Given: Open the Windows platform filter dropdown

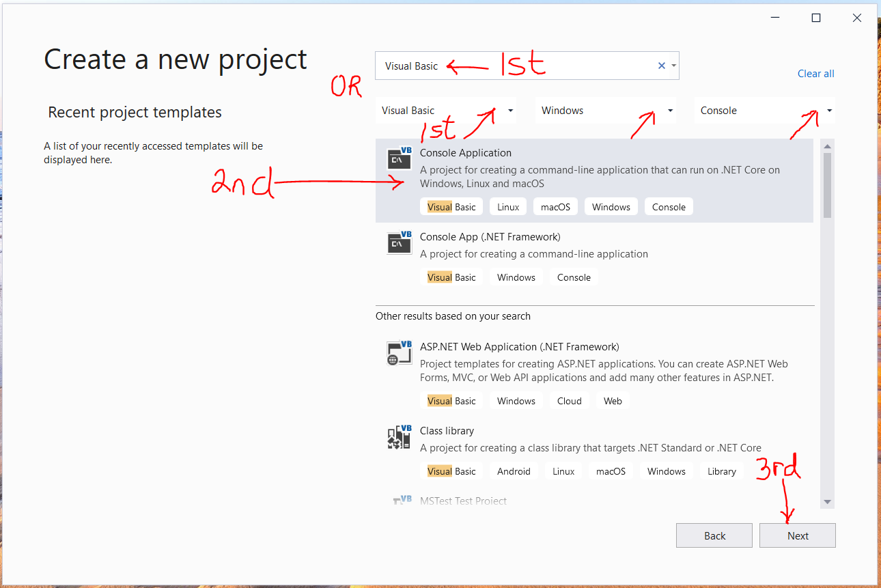Looking at the screenshot, I should coord(606,111).
